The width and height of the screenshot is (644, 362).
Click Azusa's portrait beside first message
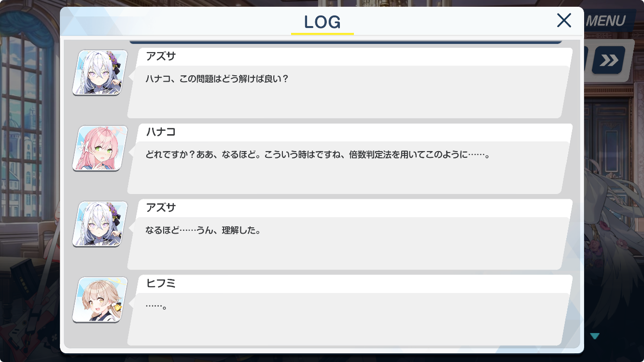click(x=100, y=72)
